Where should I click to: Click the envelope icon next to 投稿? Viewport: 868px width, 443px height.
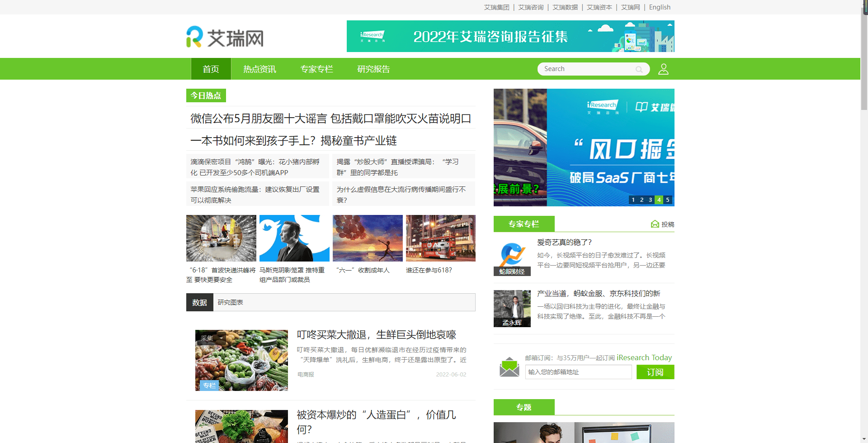point(655,224)
